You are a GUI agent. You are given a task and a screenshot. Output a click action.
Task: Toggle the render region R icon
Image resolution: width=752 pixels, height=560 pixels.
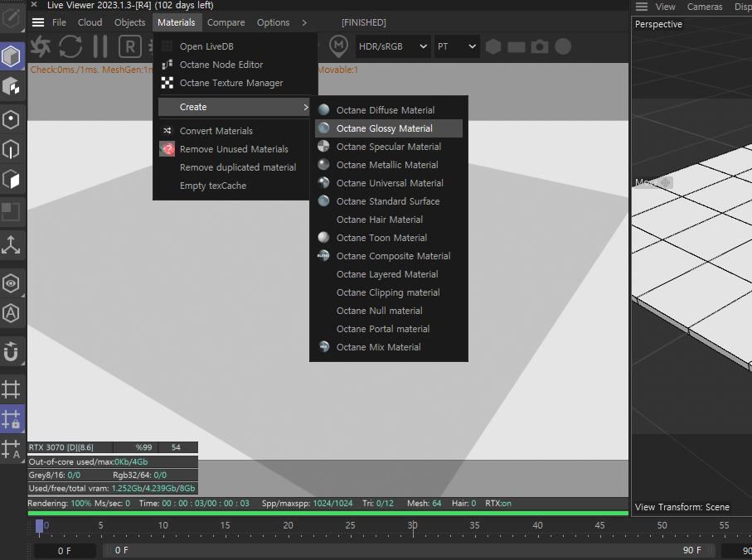[x=130, y=46]
